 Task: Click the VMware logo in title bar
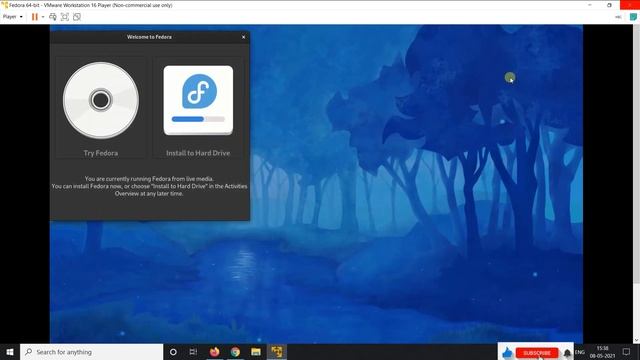(4, 5)
